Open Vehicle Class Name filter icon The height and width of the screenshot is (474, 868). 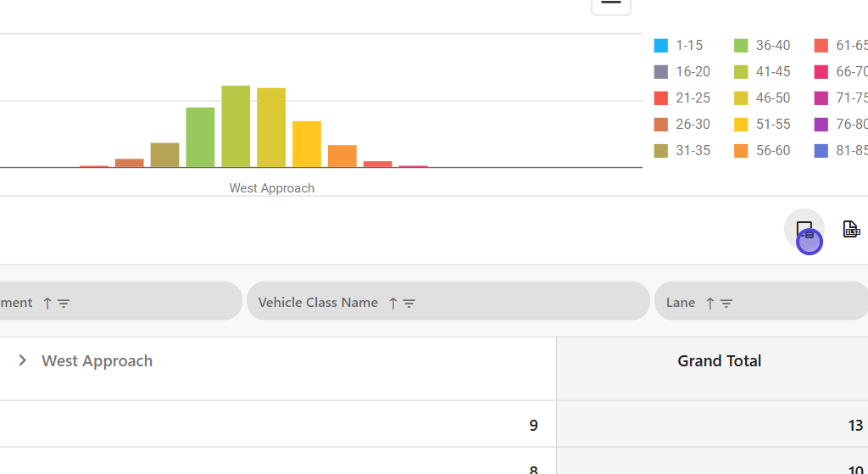click(409, 303)
